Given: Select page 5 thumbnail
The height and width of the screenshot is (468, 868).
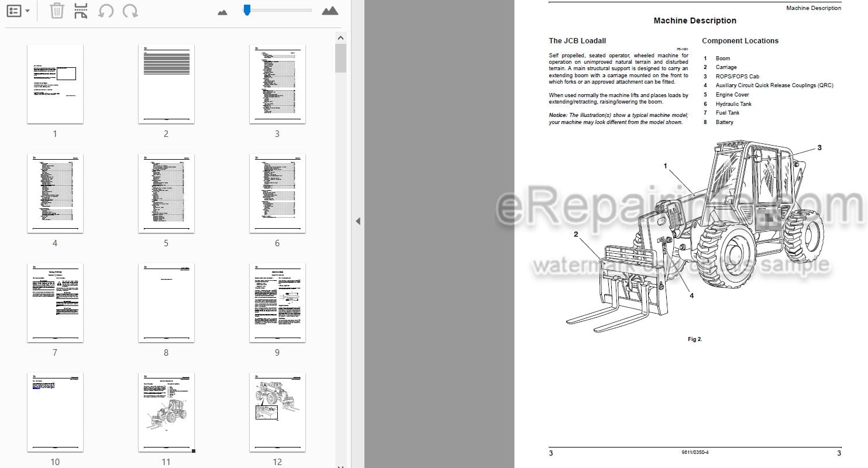Looking at the screenshot, I should (x=166, y=193).
